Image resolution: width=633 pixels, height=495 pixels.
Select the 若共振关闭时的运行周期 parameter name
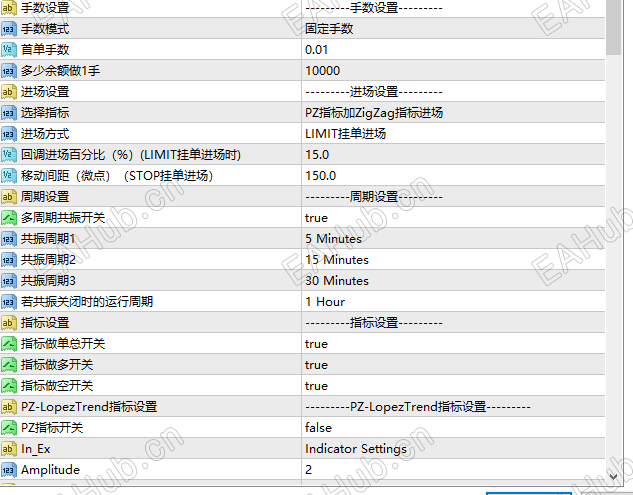click(87, 302)
